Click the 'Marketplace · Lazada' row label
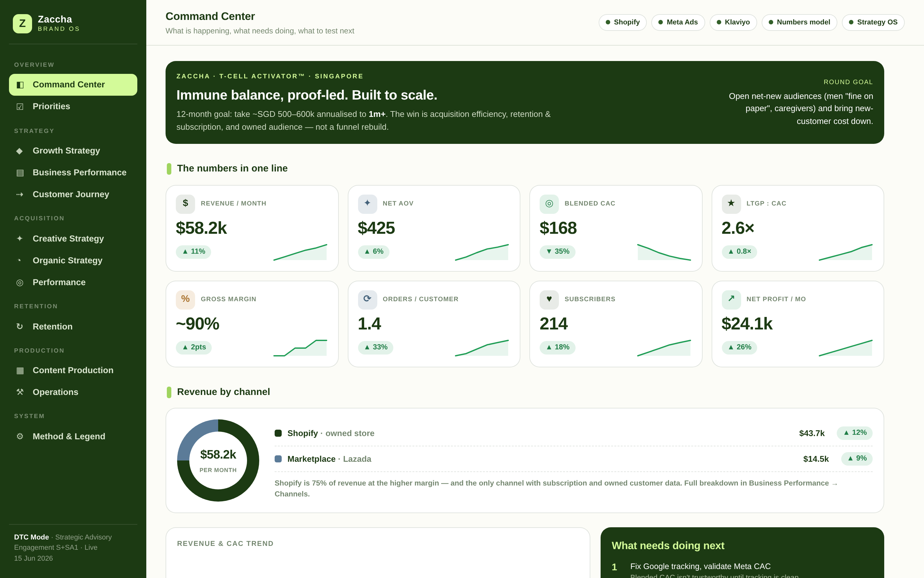The height and width of the screenshot is (578, 924). tap(329, 459)
